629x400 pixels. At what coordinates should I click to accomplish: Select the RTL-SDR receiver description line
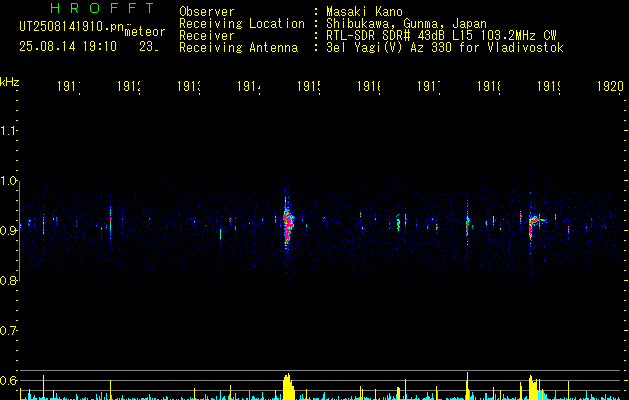tap(442, 36)
